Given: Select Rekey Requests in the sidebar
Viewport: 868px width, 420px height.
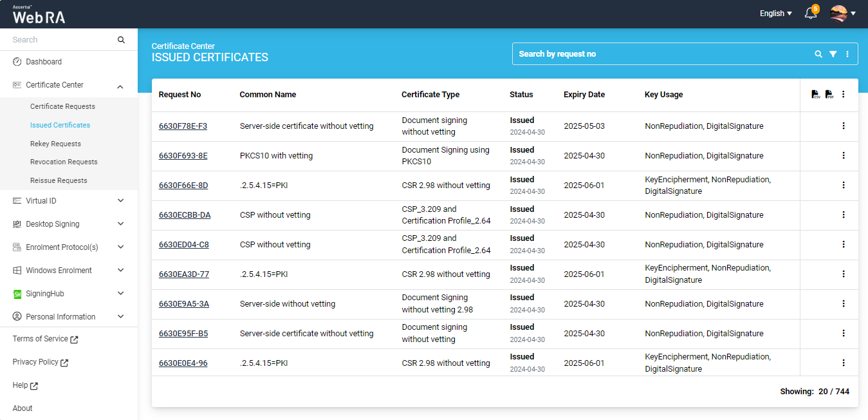Looking at the screenshot, I should point(55,144).
